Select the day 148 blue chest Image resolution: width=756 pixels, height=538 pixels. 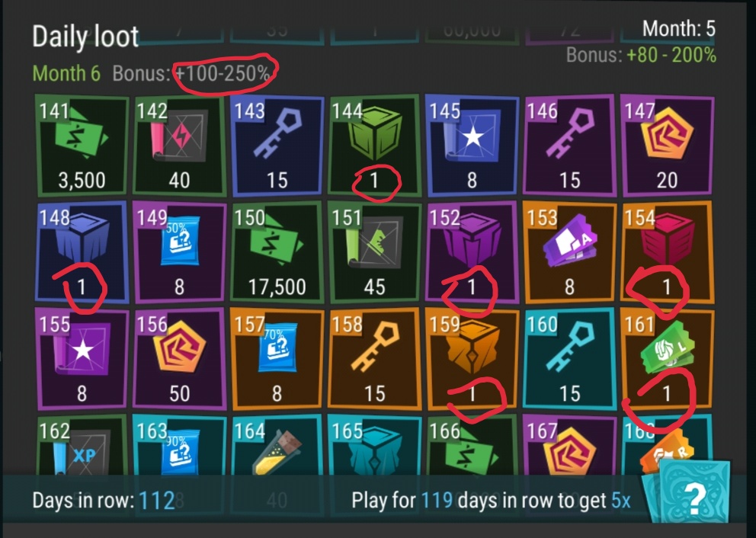tap(82, 252)
